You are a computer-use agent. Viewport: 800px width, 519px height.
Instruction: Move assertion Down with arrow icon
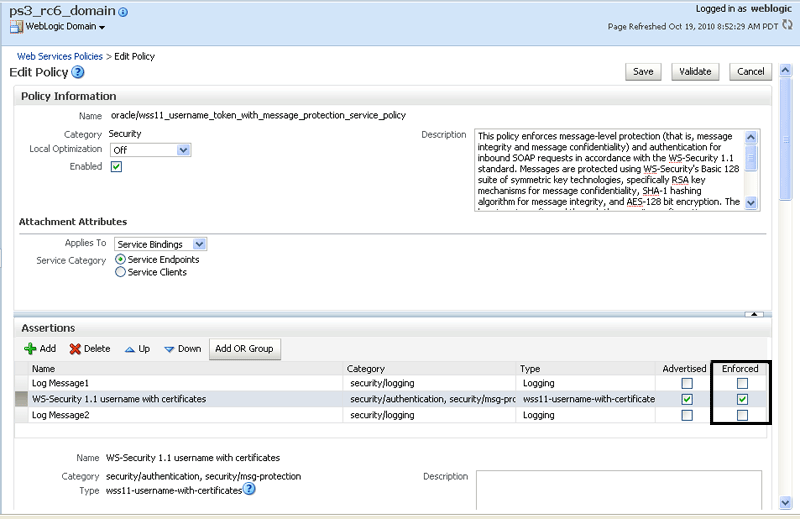click(169, 349)
